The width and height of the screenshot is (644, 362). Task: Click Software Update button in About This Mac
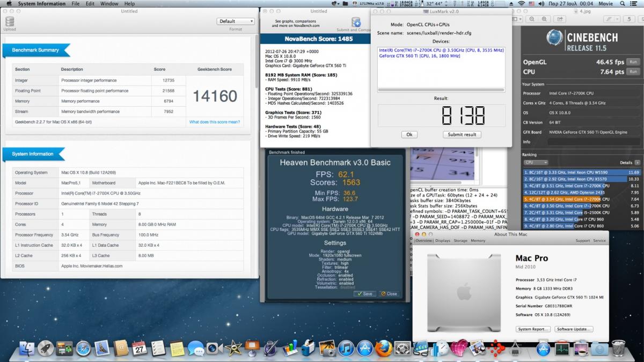click(x=574, y=329)
